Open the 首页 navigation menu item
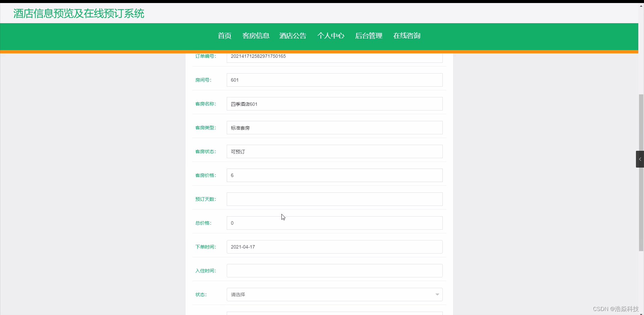Image resolution: width=644 pixels, height=315 pixels. (224, 36)
